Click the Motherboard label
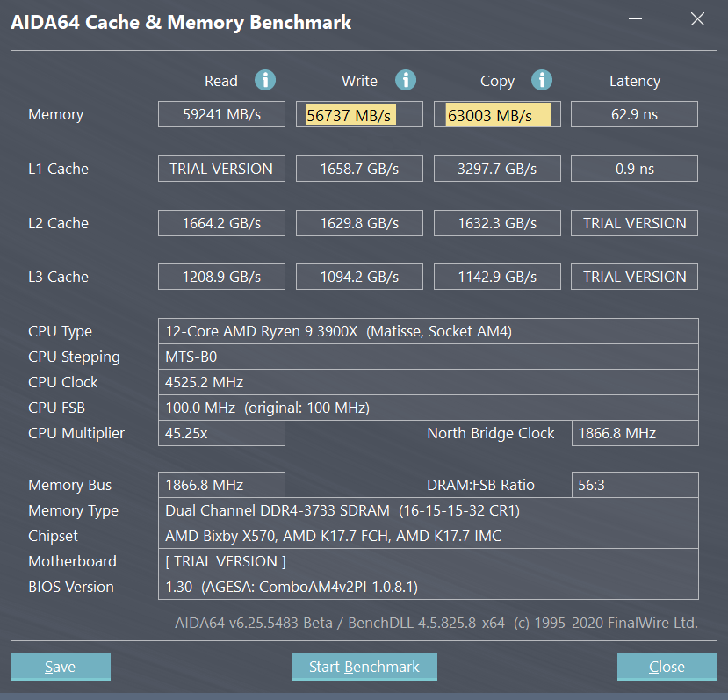This screenshot has width=728, height=700. (x=72, y=561)
